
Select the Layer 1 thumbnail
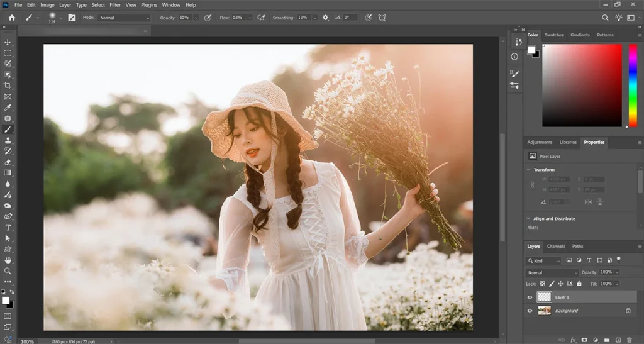coord(545,297)
